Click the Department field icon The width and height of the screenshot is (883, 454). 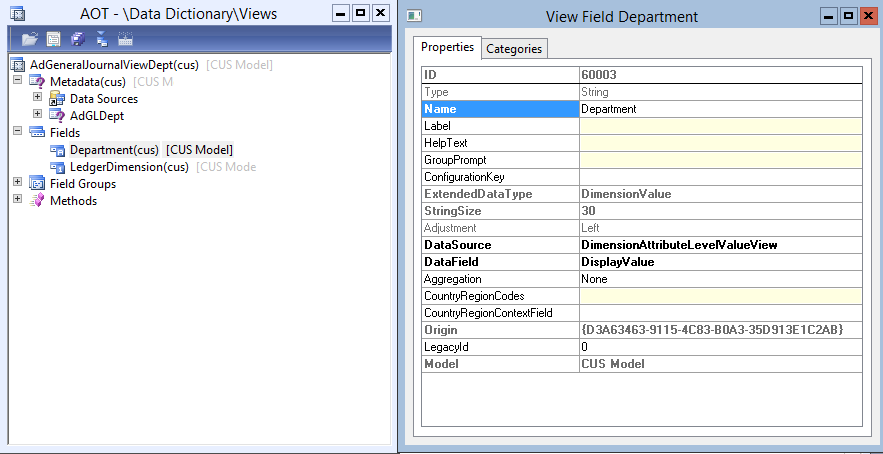(57, 150)
